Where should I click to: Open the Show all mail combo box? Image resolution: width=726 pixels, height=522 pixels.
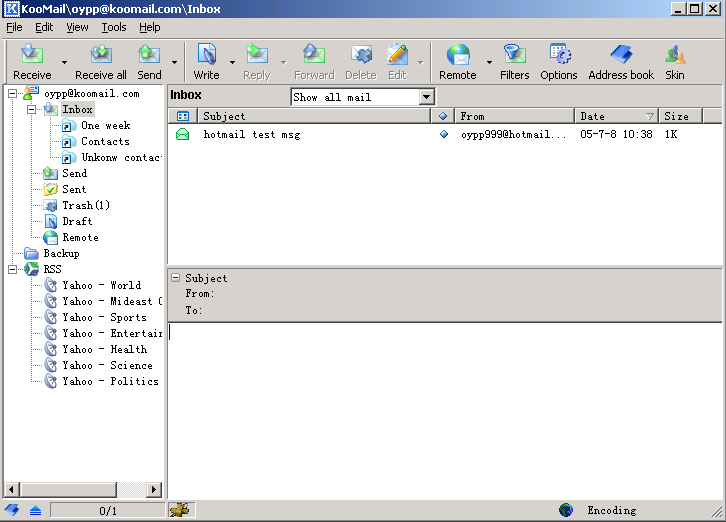363,97
